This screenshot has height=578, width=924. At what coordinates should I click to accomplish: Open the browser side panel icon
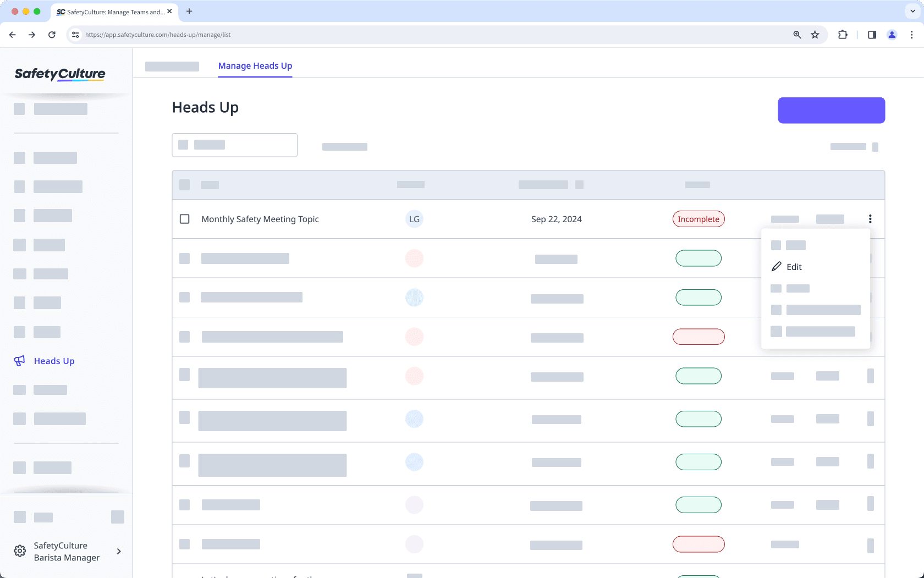(x=871, y=35)
